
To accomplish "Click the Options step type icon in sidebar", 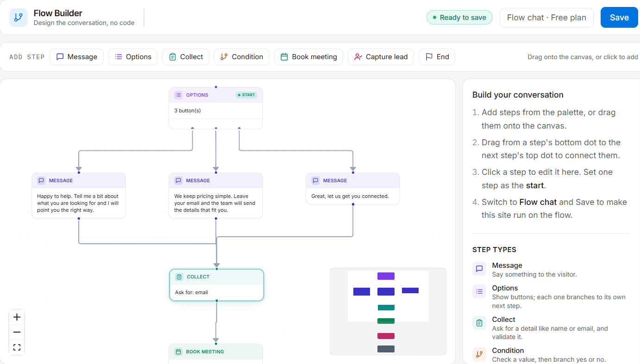I will pos(479,291).
